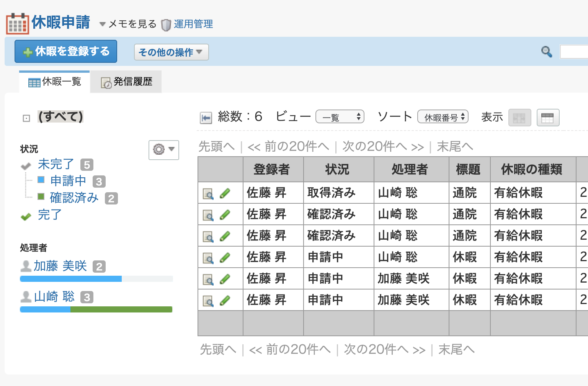
Task: Expand the その他の操作 menu
Action: click(x=171, y=52)
